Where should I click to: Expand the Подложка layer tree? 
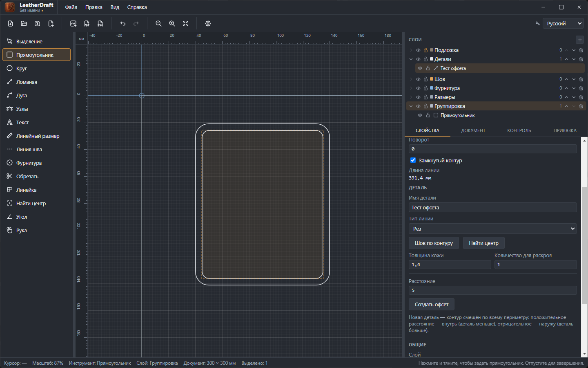pyautogui.click(x=411, y=50)
